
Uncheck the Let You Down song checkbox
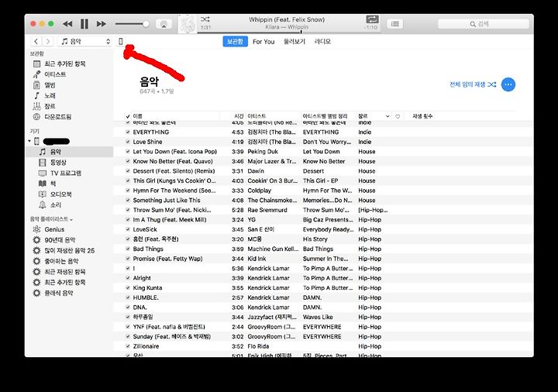point(128,152)
